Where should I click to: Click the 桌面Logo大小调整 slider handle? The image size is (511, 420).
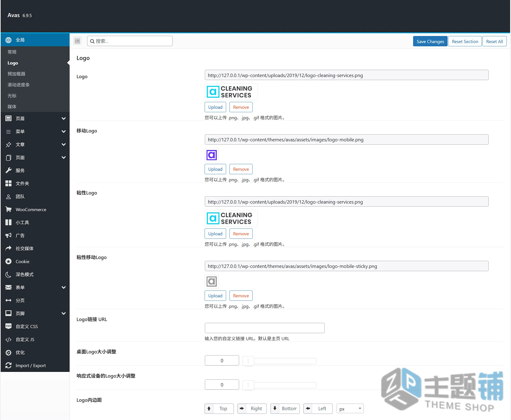click(x=248, y=361)
